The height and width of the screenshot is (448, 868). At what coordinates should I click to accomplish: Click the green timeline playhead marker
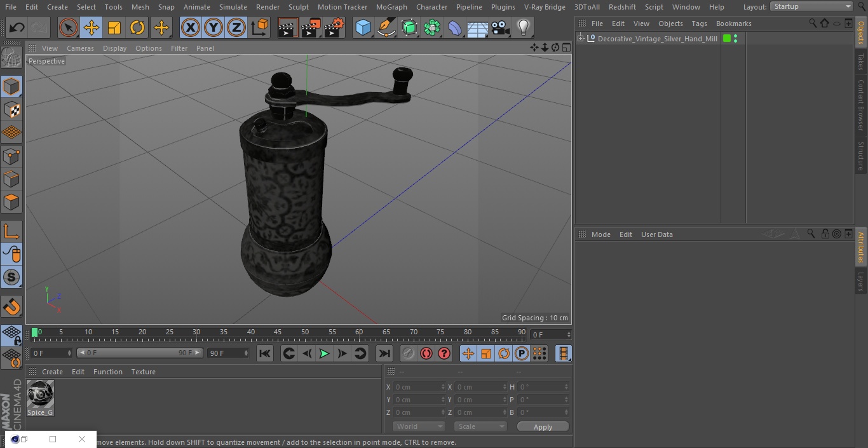(x=35, y=332)
